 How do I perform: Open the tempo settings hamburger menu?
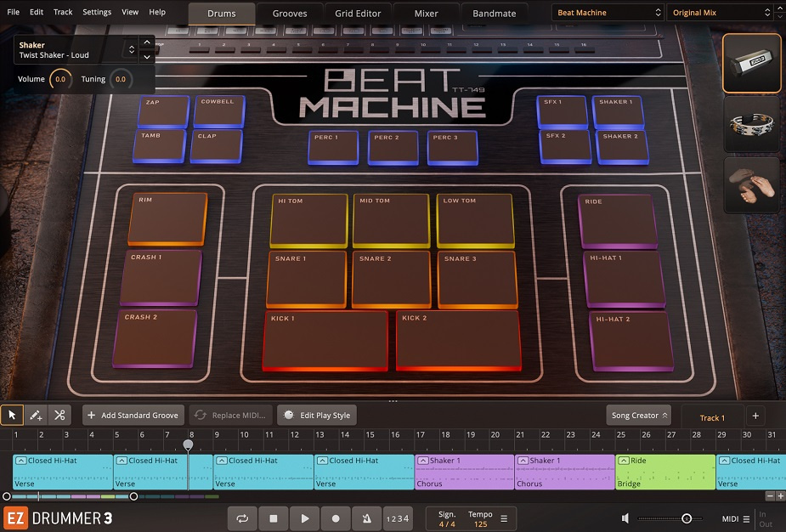tap(505, 518)
